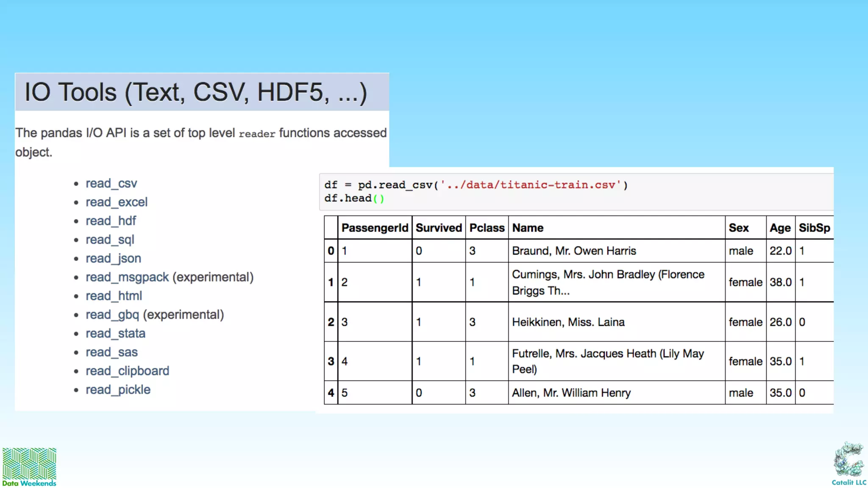Open the read_msgpack link
This screenshot has height=488, width=868.
pos(127,277)
